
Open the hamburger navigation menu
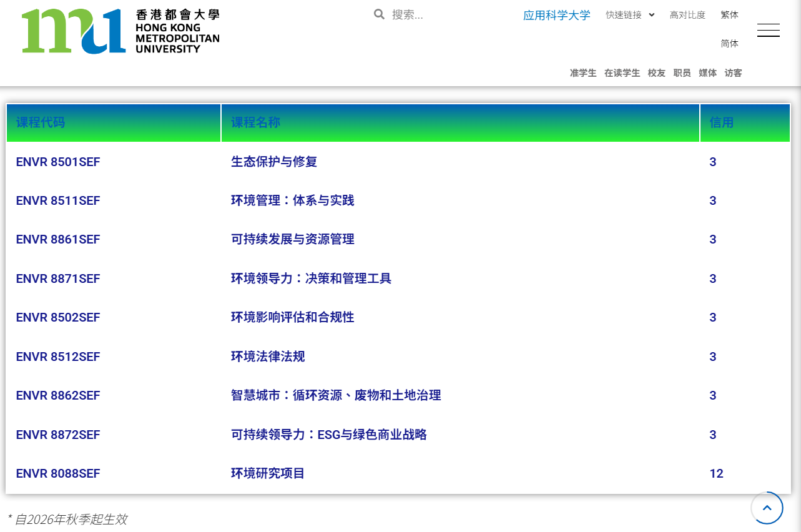(x=768, y=29)
